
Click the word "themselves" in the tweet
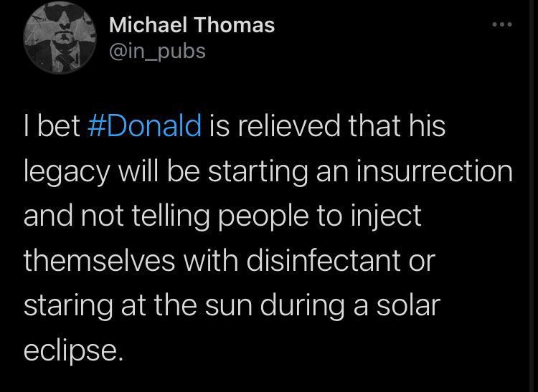click(x=99, y=261)
